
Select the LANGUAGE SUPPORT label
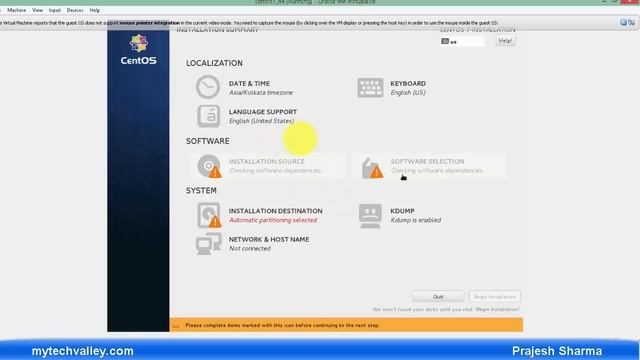[263, 112]
